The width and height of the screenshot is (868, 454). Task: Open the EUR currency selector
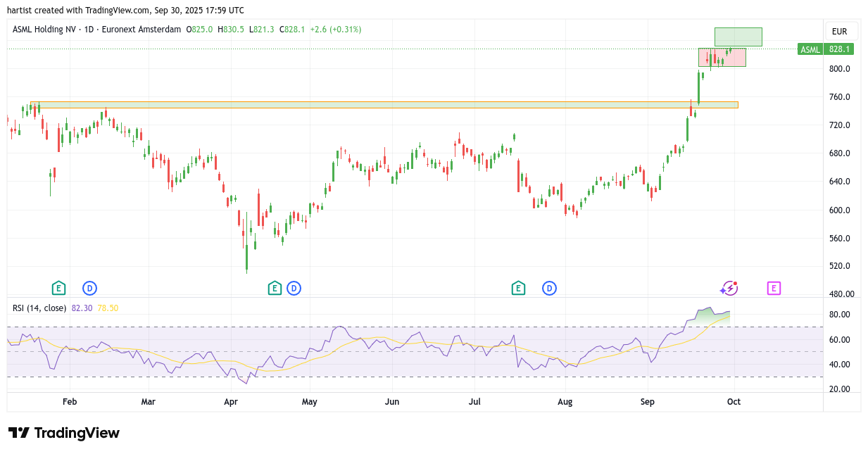(839, 32)
